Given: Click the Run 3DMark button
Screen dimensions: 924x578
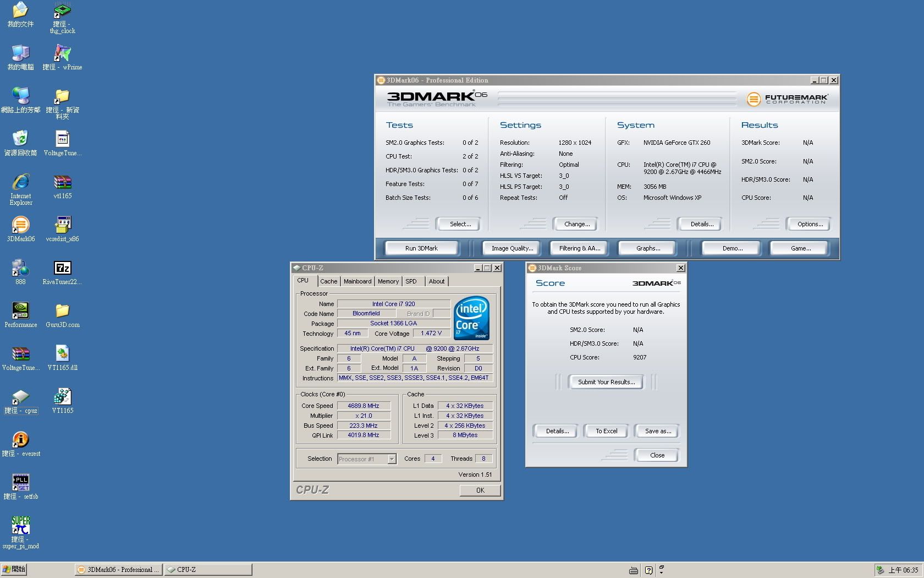Looking at the screenshot, I should [421, 248].
